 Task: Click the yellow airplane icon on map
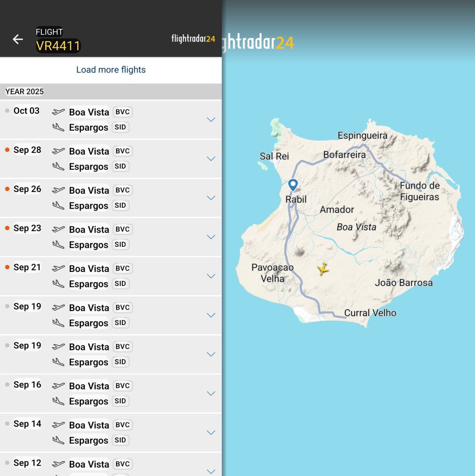pyautogui.click(x=323, y=269)
